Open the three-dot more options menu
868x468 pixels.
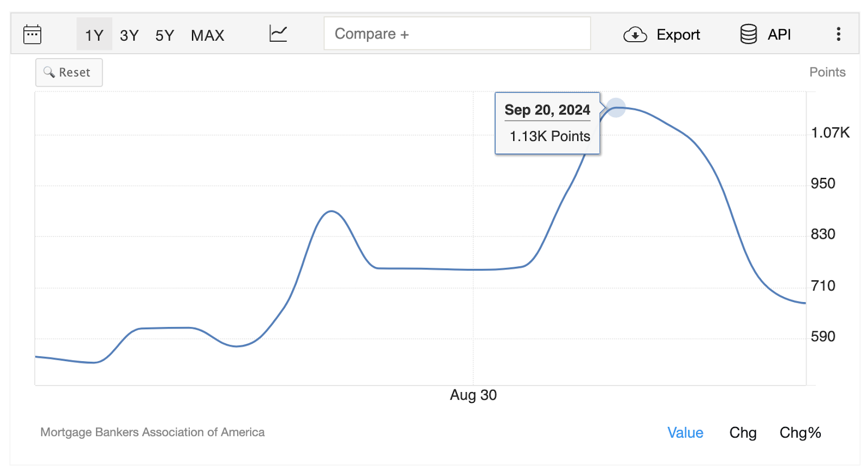838,34
